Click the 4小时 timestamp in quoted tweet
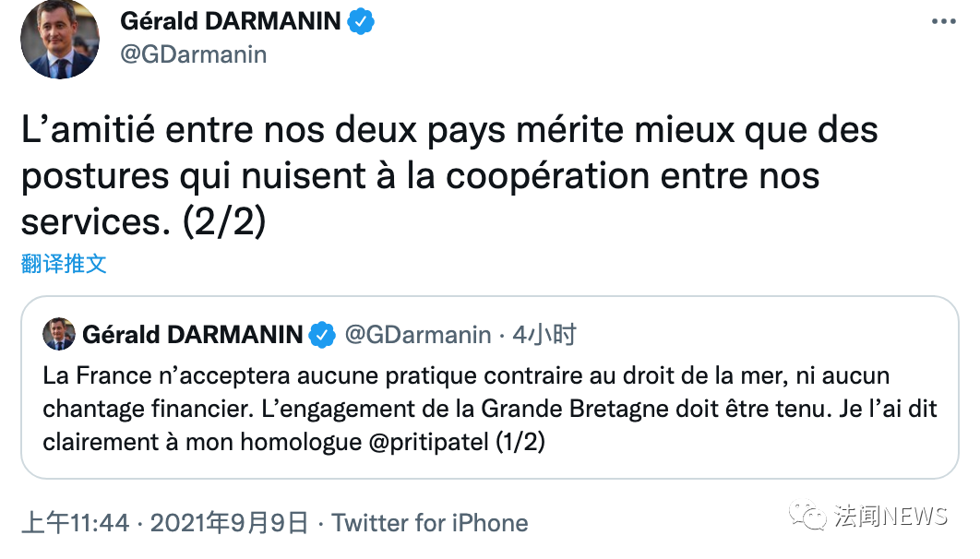 (544, 335)
